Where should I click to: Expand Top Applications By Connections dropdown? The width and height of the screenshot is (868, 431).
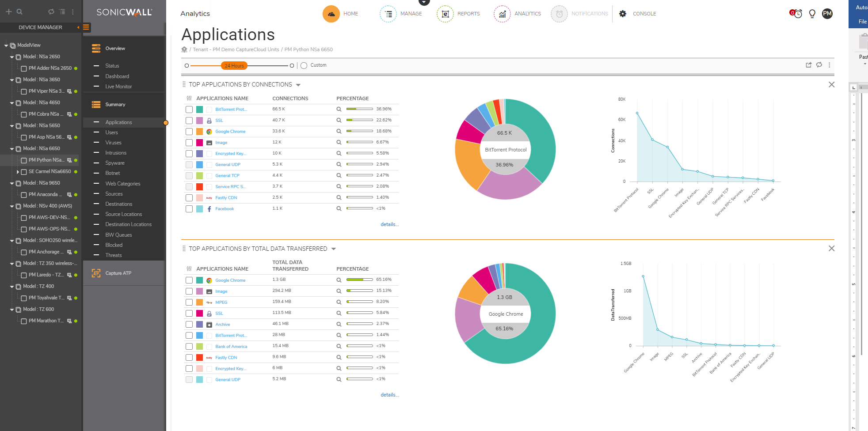pos(298,85)
